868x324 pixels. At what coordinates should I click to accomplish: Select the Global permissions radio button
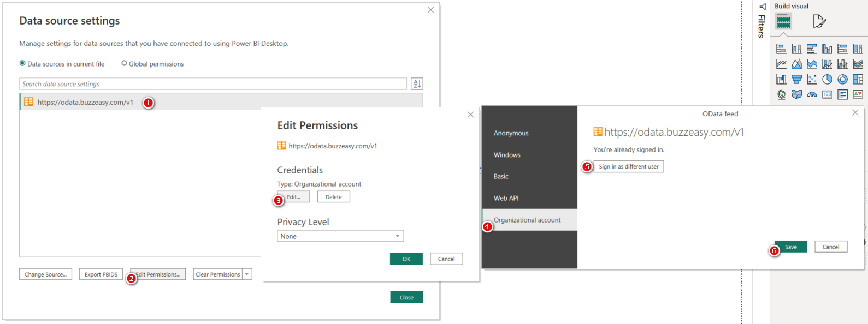[x=124, y=63]
